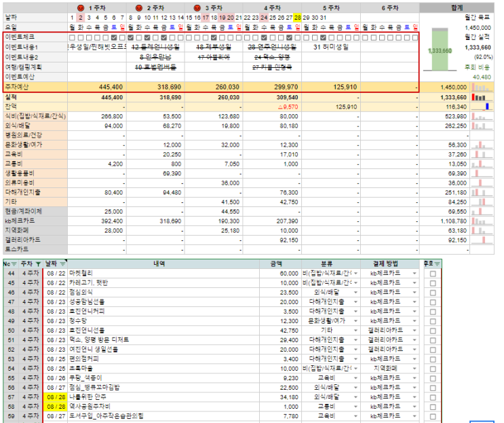Click the sparkline in the kb체크카드 row
Viewport: 504px width, 423px height.
[x=482, y=221]
